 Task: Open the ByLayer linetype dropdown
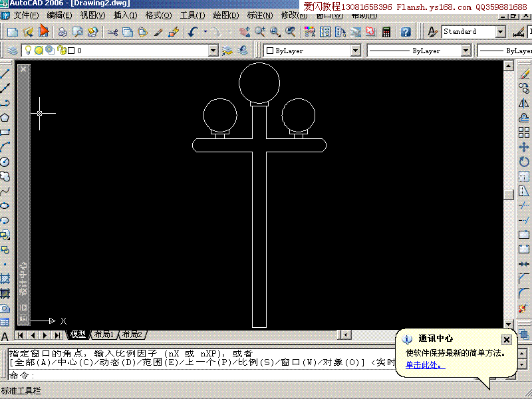click(x=466, y=51)
